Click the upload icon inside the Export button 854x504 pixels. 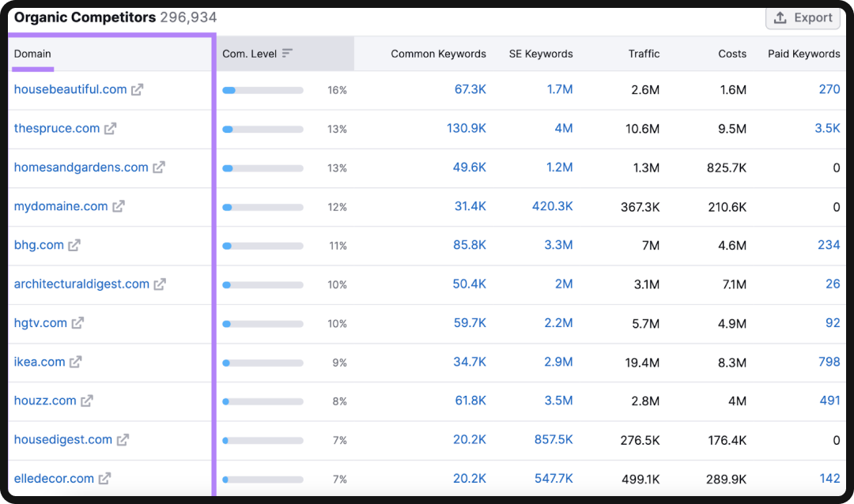point(781,17)
